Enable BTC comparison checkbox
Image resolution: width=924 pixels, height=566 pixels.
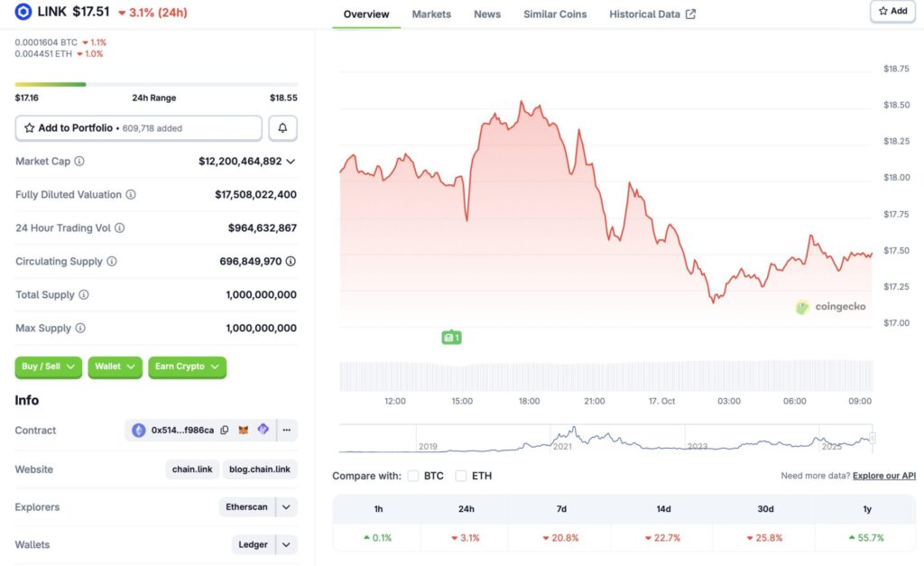click(413, 476)
